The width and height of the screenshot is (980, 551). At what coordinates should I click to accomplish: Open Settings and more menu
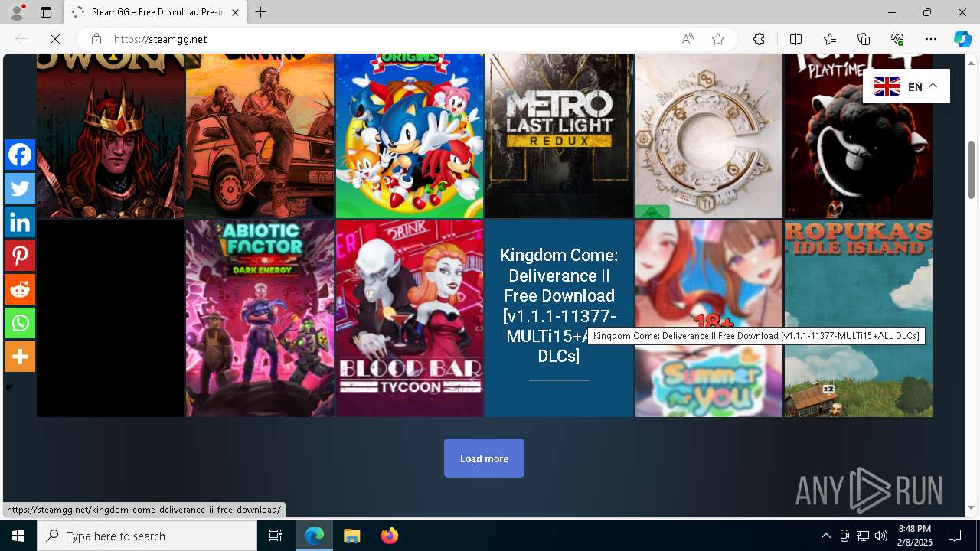pyautogui.click(x=931, y=39)
